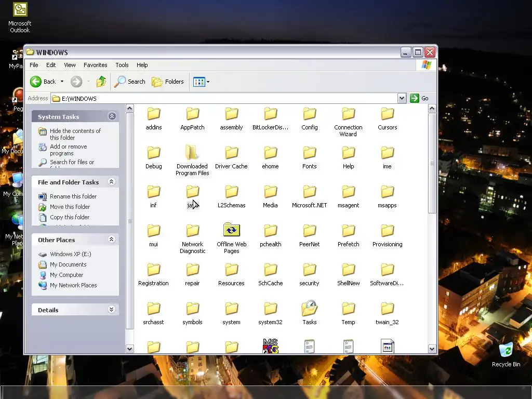Click task pane scrollbar down arrow
The height and width of the screenshot is (399, 532).
(129, 349)
